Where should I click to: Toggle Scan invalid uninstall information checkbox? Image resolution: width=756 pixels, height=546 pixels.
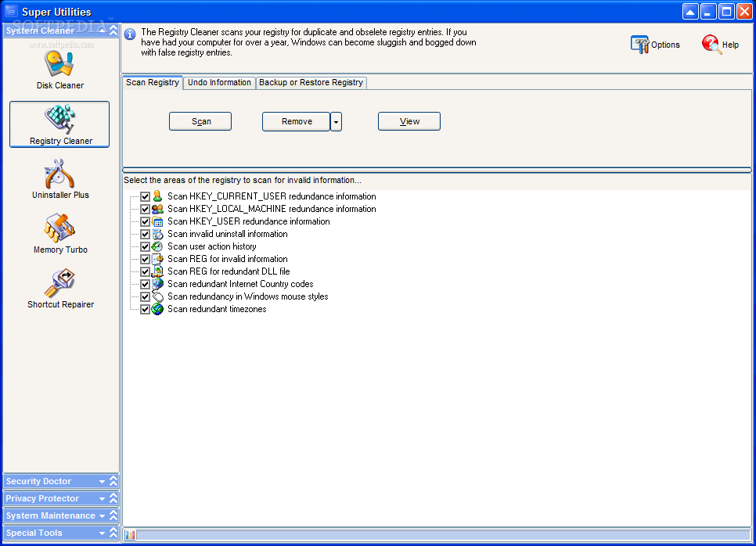point(145,234)
